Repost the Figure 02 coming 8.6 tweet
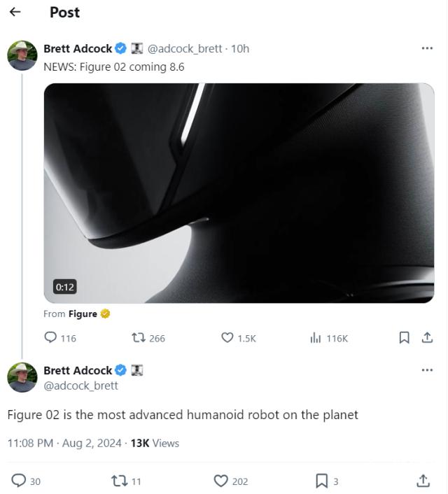Viewport: 448px width, 494px height. (139, 338)
